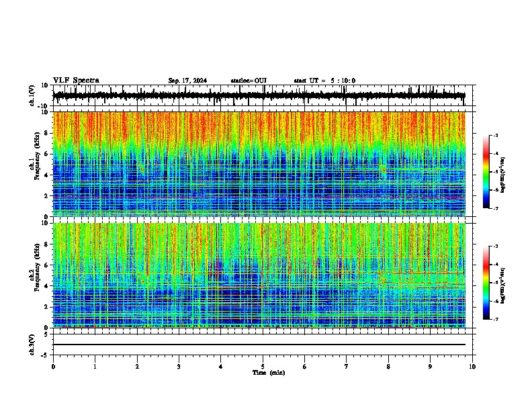Screen dimensions: 532x411
Task: Click time axis tick label "10"
Action: [x=472, y=367]
